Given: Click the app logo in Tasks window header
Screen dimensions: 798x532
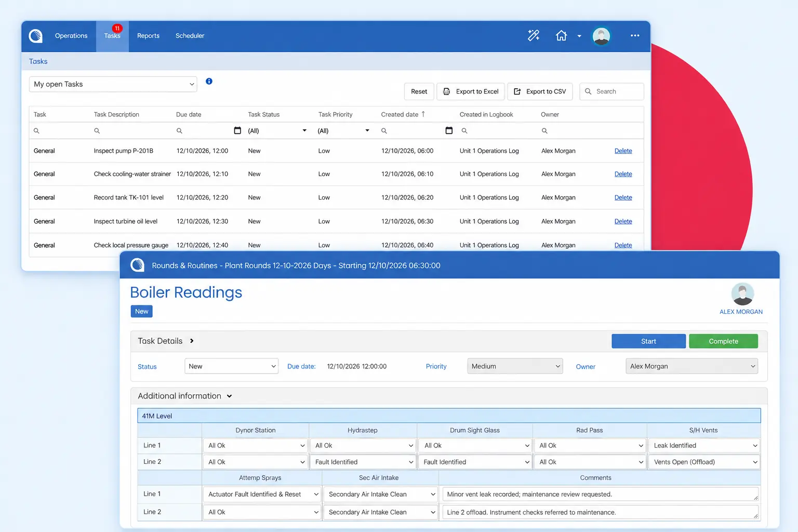Looking at the screenshot, I should 36,36.
